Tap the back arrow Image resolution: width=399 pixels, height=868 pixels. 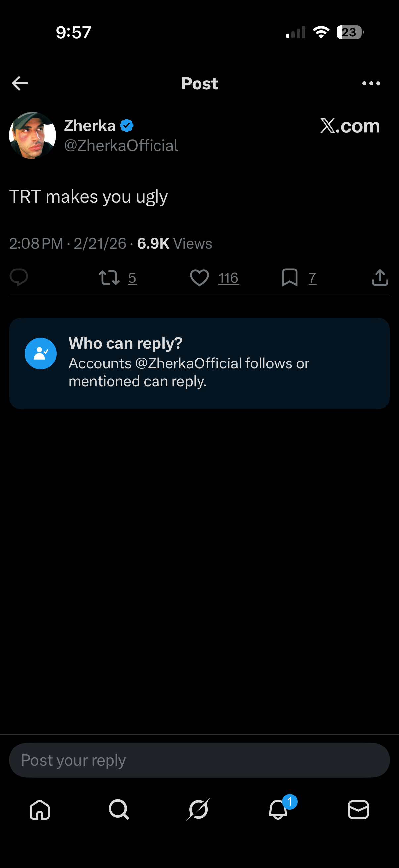coord(20,83)
